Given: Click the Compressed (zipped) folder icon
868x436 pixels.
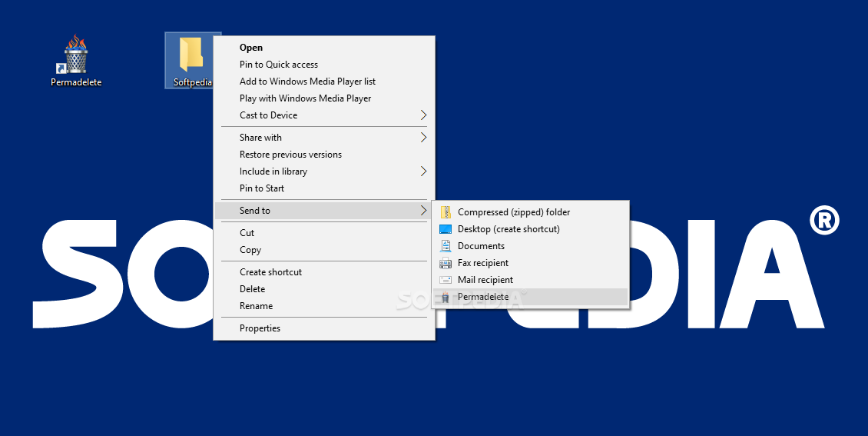Looking at the screenshot, I should click(x=446, y=212).
